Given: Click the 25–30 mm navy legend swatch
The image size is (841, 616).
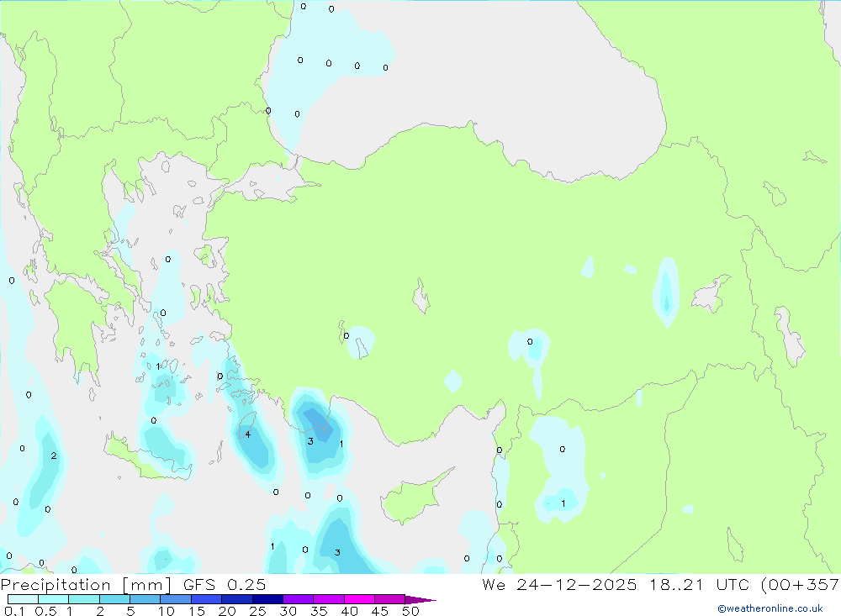Looking at the screenshot, I should pos(267,599).
